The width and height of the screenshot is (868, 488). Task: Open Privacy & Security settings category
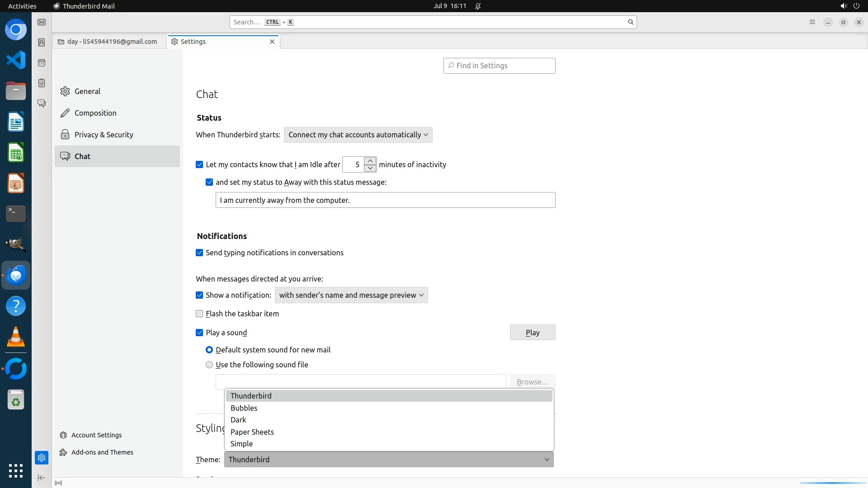(x=104, y=135)
